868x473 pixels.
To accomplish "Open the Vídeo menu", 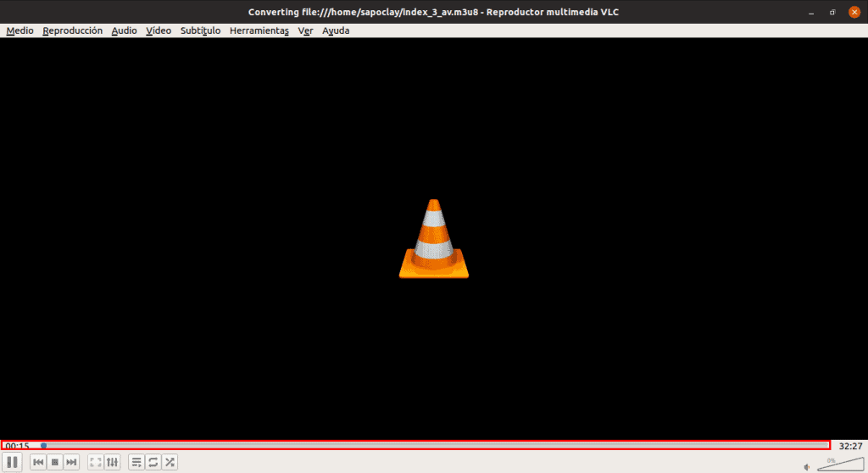I will click(x=159, y=31).
